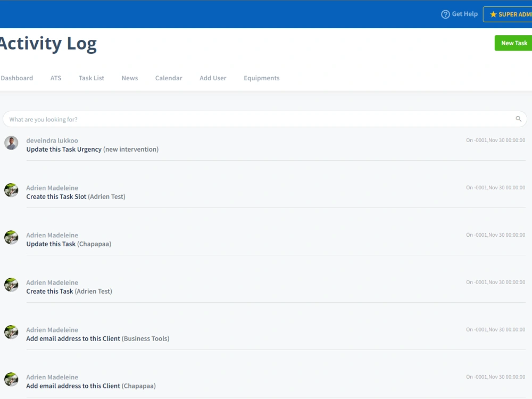Click the search magnifier icon
532x399 pixels.
tap(518, 119)
